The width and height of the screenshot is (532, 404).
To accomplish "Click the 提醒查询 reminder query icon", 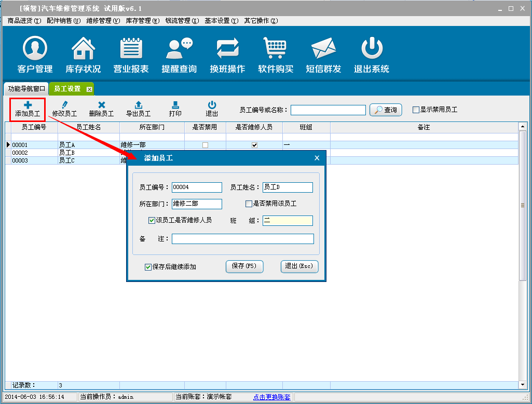I will coord(179,55).
